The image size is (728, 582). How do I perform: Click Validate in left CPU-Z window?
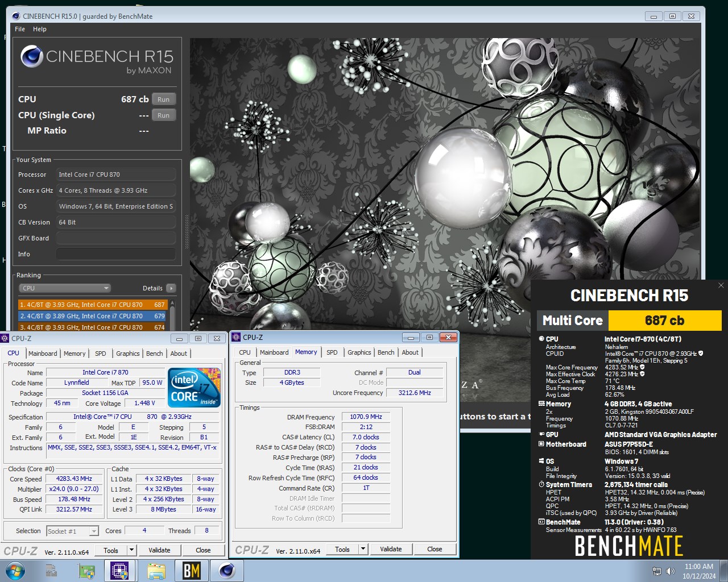coord(159,550)
